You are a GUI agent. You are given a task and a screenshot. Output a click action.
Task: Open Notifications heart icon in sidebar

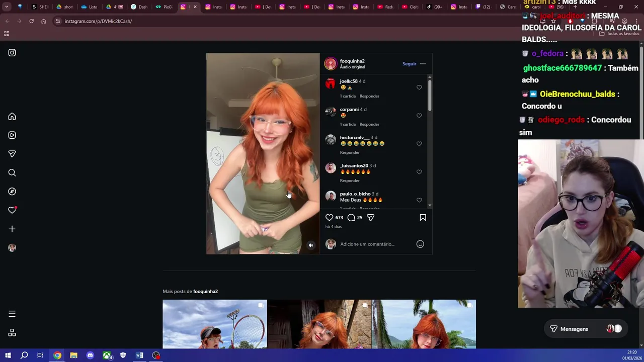click(x=12, y=210)
